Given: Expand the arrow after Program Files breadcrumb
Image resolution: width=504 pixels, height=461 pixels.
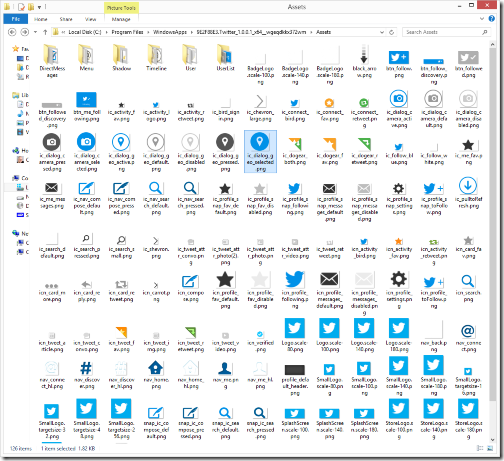Looking at the screenshot, I should click(148, 32).
